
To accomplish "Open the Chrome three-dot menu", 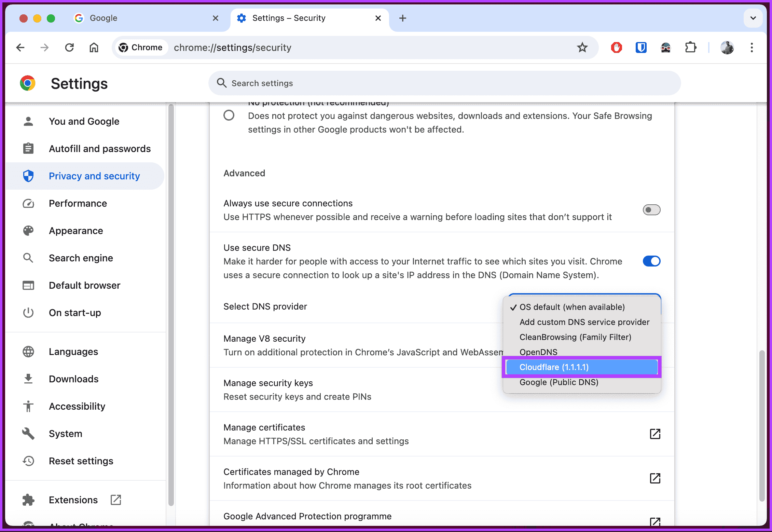I will pyautogui.click(x=752, y=47).
